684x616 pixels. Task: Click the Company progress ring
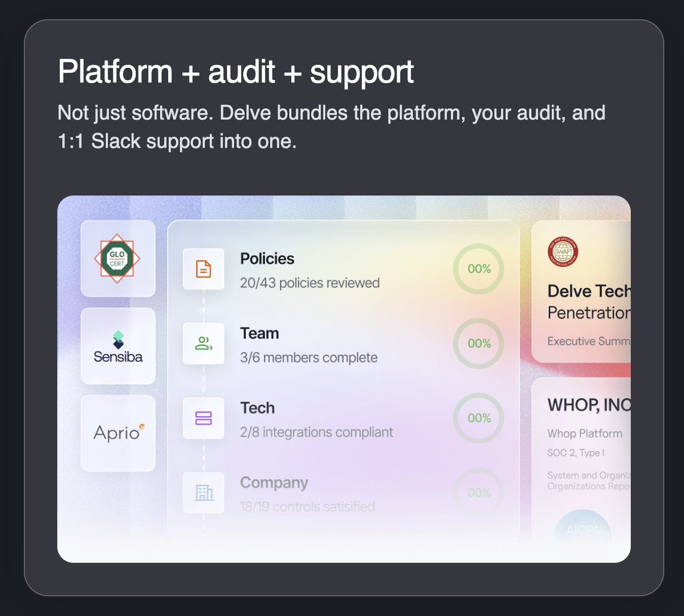point(479,493)
